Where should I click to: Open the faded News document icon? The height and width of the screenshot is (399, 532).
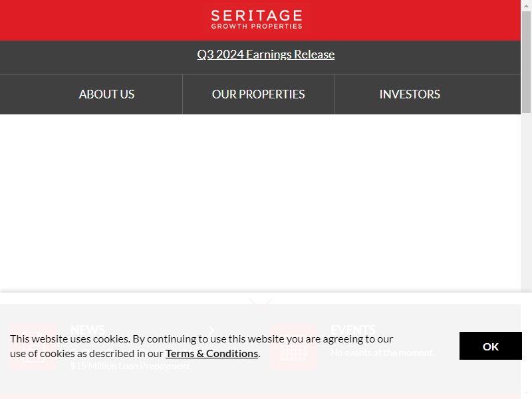[x=34, y=346]
